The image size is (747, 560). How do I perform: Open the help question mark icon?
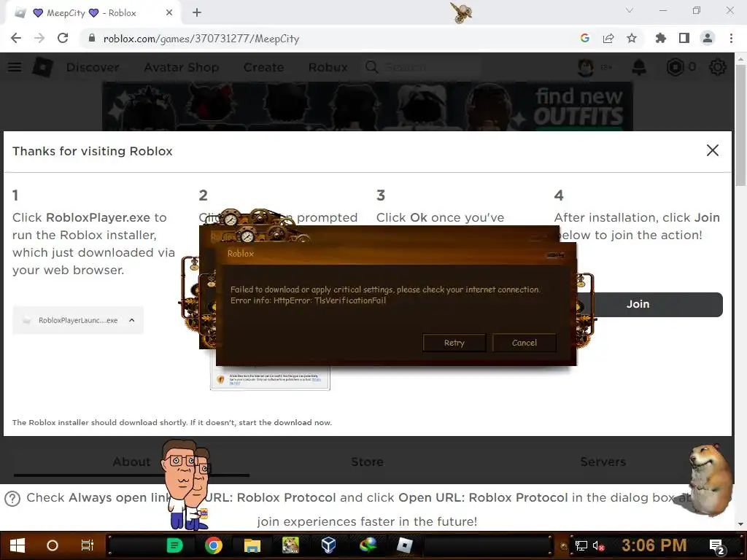coord(12,499)
